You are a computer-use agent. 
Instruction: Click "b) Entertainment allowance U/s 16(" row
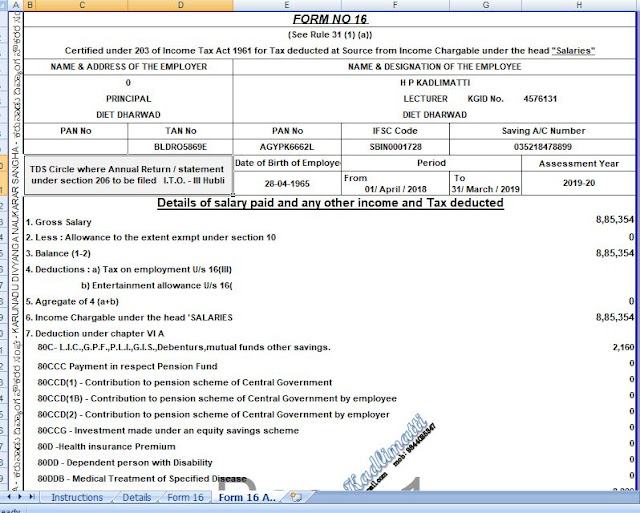coord(157,286)
